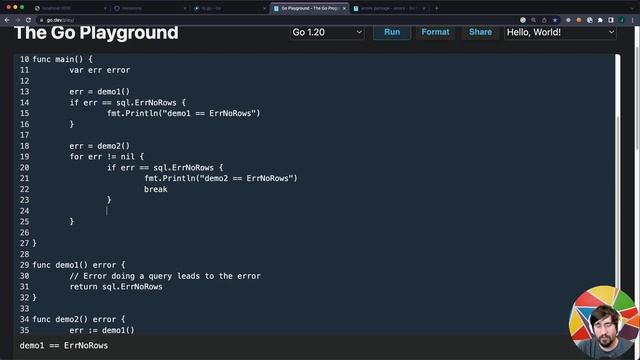Open the browser zoom magnifier icon
The height and width of the screenshot is (360, 640).
coord(533,20)
